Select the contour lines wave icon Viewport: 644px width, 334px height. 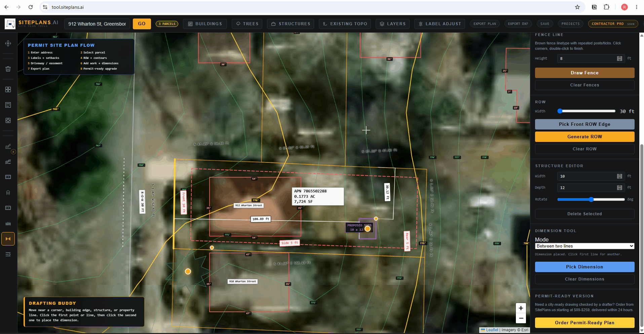point(8,162)
